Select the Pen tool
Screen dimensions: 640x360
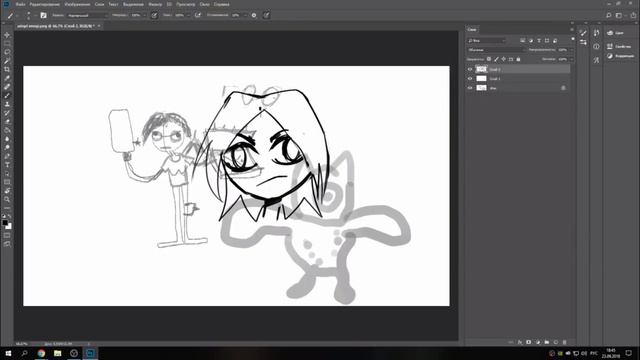(x=7, y=156)
